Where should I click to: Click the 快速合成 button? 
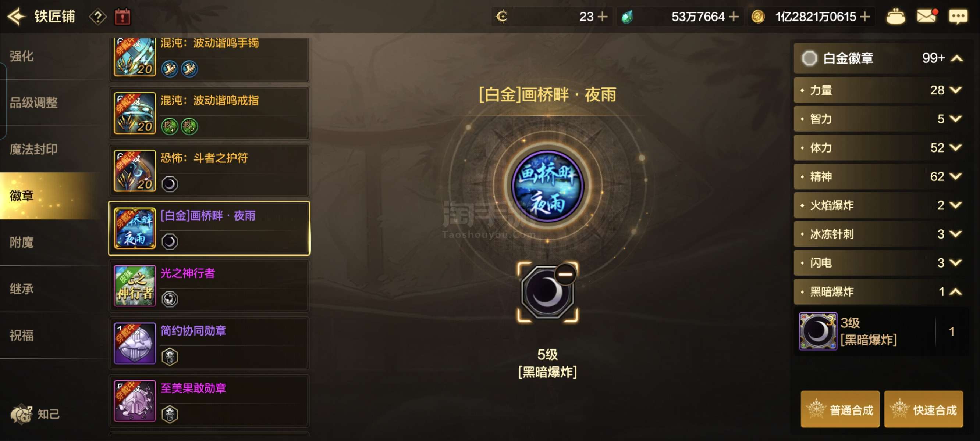pyautogui.click(x=923, y=409)
